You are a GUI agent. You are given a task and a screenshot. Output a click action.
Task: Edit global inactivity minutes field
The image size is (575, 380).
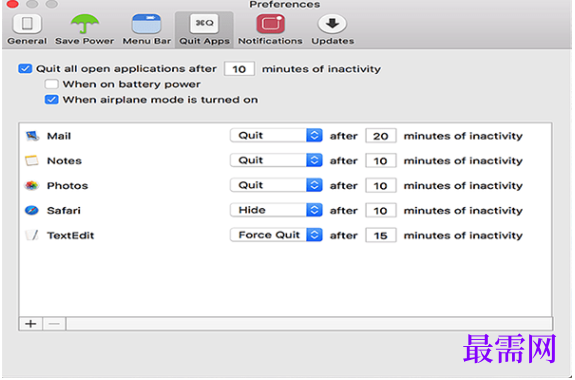tap(239, 69)
